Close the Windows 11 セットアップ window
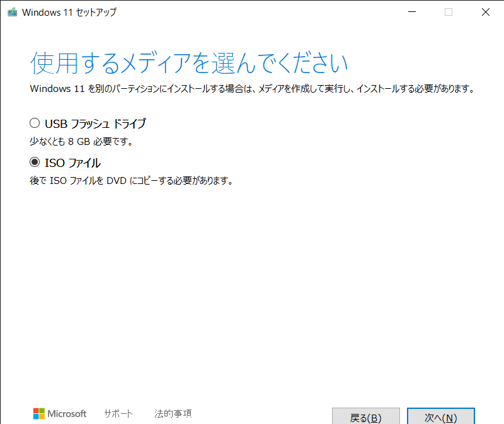 (x=486, y=12)
